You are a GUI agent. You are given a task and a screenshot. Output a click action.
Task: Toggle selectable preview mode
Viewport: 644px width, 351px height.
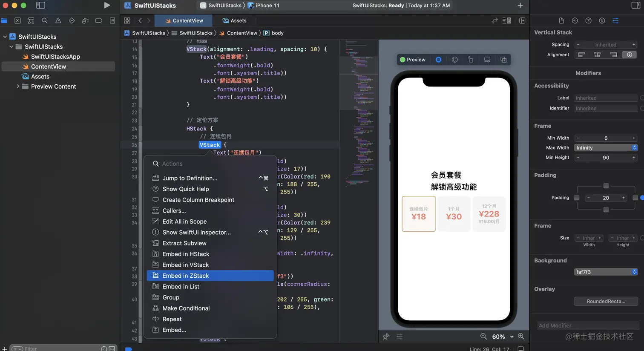click(x=438, y=60)
